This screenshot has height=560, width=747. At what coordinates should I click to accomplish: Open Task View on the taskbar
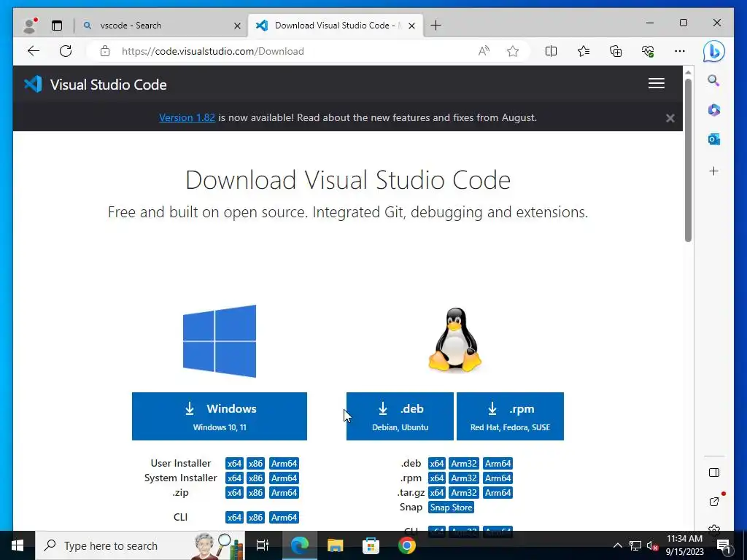pos(263,545)
